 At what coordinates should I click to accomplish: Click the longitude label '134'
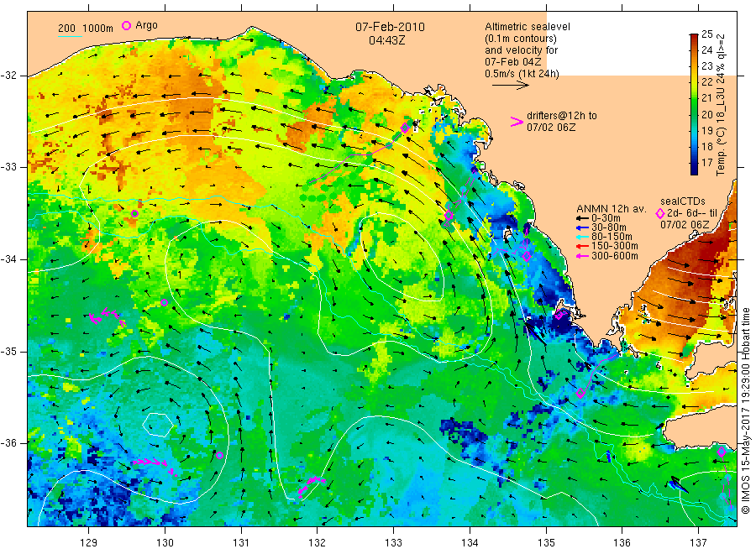click(x=470, y=543)
